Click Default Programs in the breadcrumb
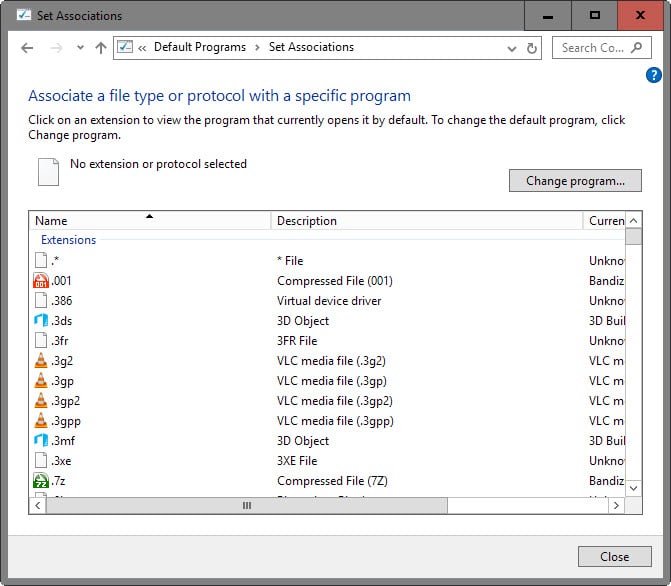Image resolution: width=671 pixels, height=586 pixels. [199, 47]
